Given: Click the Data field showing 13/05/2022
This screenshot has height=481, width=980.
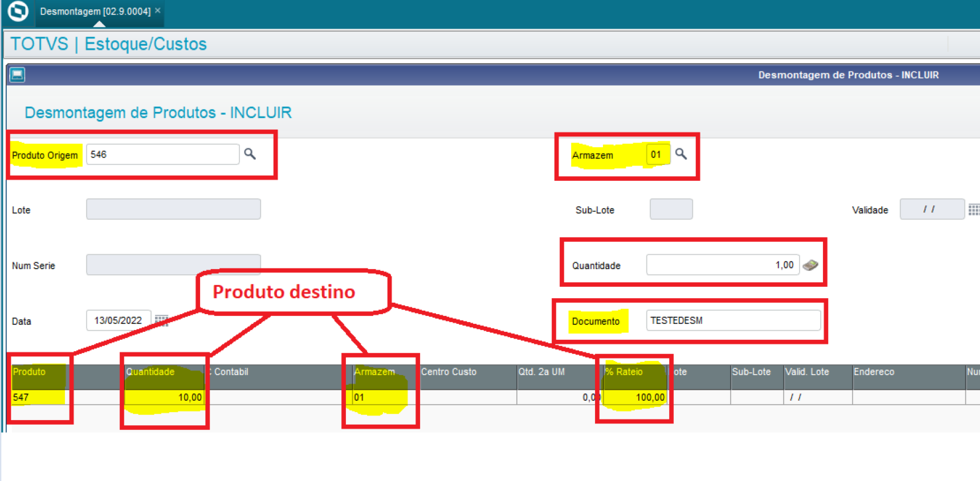Looking at the screenshot, I should click(119, 321).
